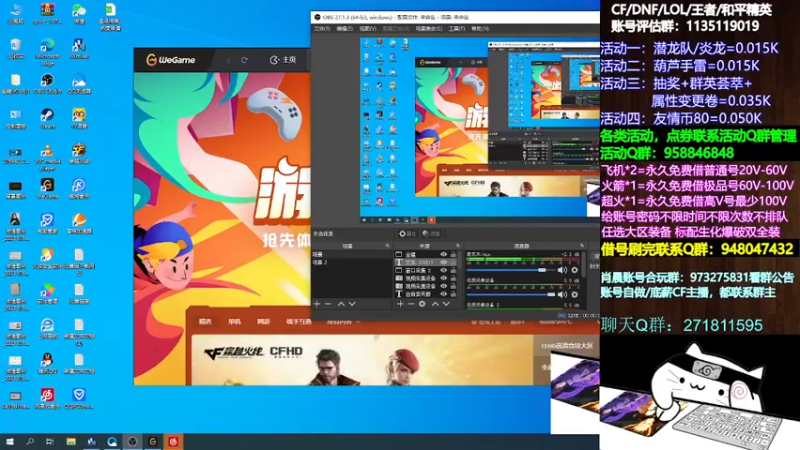This screenshot has width=800, height=450.
Task: Toggle visibility of the 自由卖号群 source
Action: coord(443,294)
